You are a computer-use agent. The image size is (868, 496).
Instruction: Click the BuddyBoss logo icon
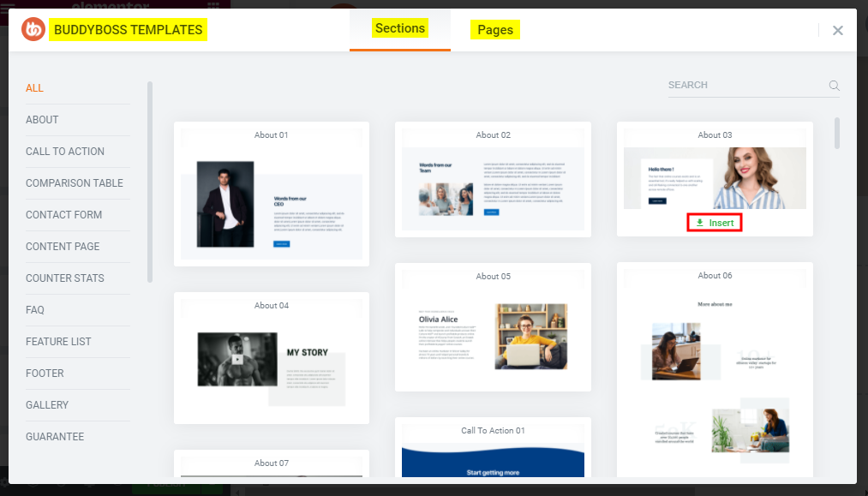(33, 30)
